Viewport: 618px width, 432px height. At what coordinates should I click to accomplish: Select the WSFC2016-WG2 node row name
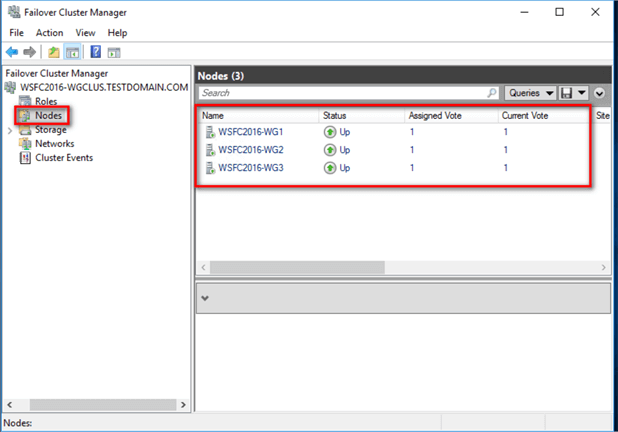tap(251, 150)
